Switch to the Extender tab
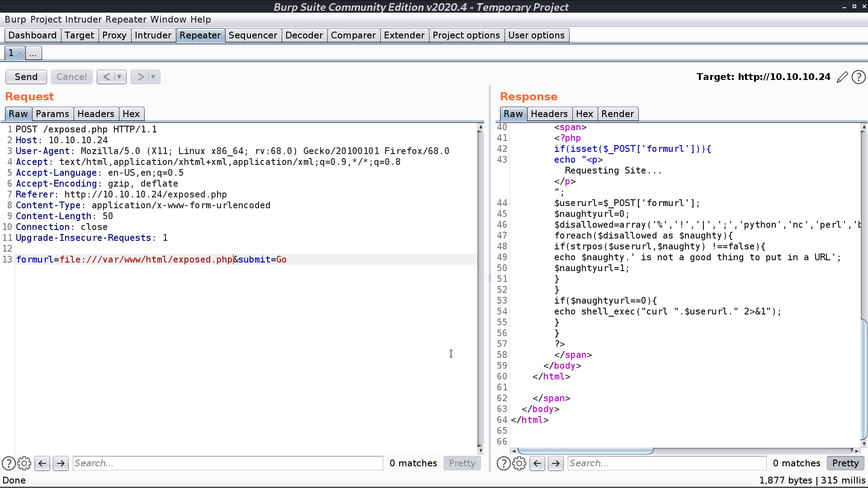This screenshot has width=868, height=488. (405, 35)
